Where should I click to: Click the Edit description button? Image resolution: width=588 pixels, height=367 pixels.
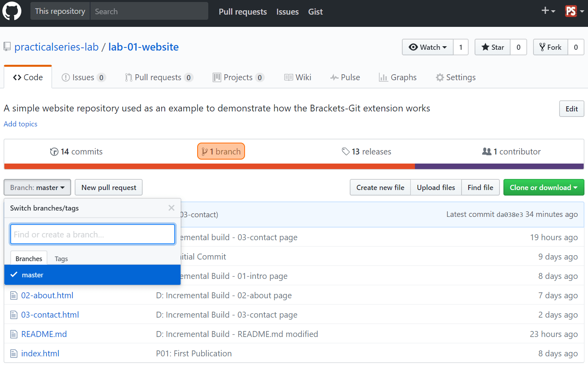click(x=571, y=109)
